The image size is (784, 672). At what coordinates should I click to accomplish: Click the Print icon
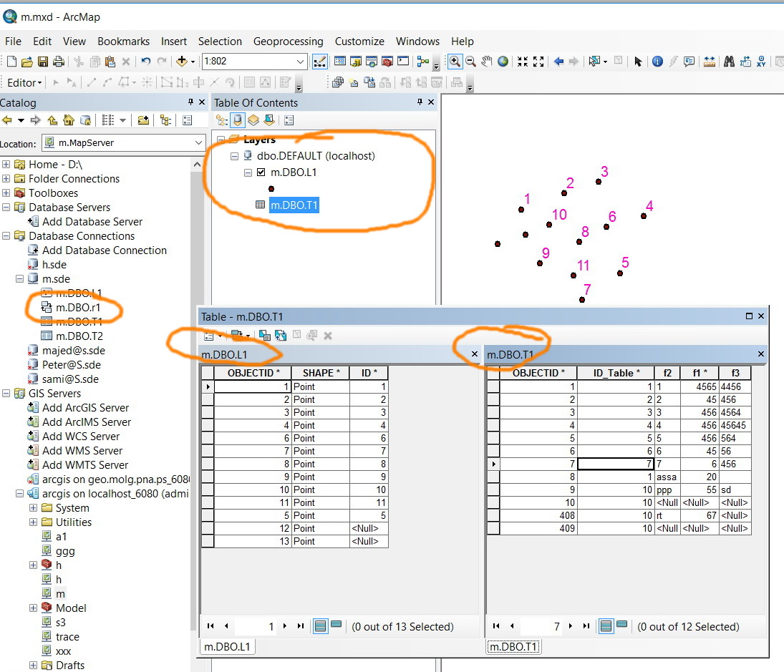(59, 62)
